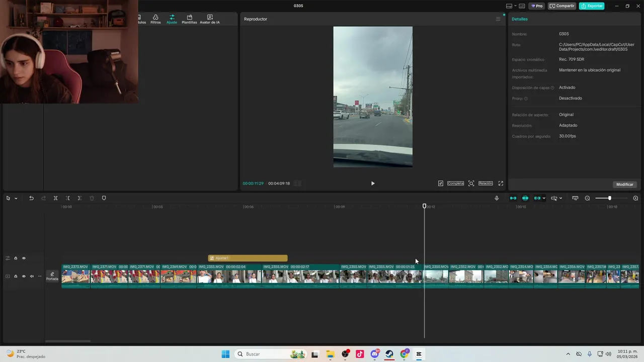The image size is (644, 362).
Task: Open Chrome from the taskbar
Action: (x=404, y=354)
